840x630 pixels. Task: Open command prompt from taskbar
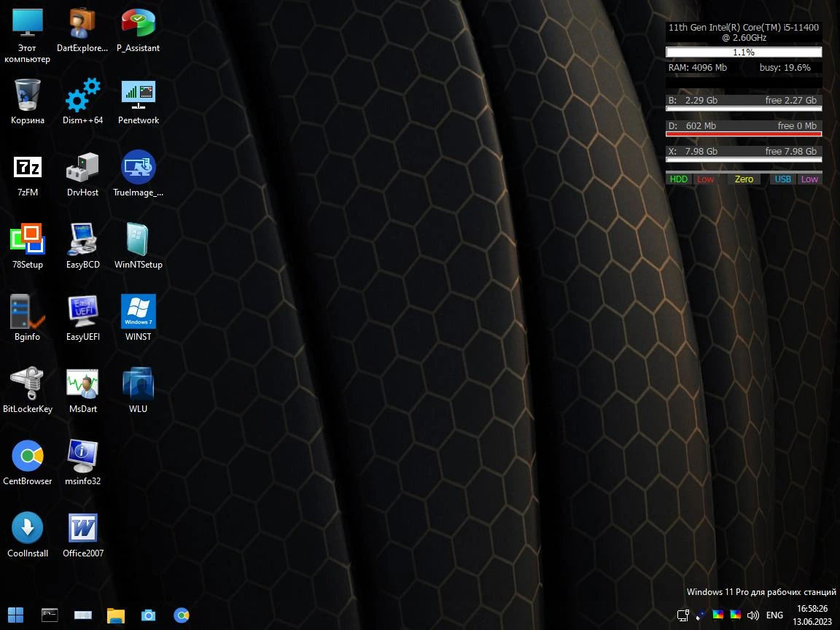pos(50,615)
